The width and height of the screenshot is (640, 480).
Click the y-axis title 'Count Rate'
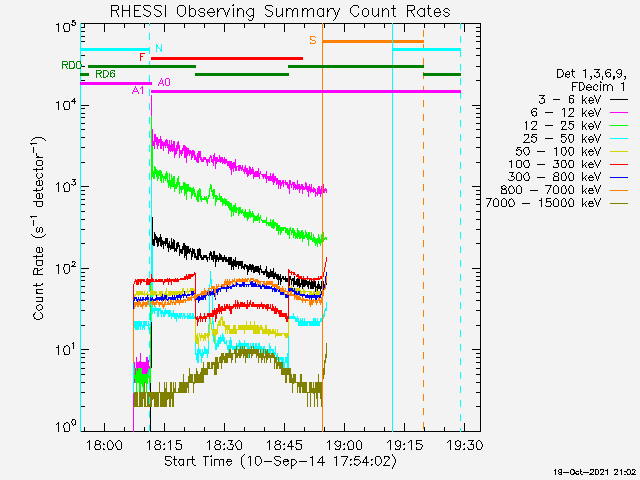click(x=38, y=283)
